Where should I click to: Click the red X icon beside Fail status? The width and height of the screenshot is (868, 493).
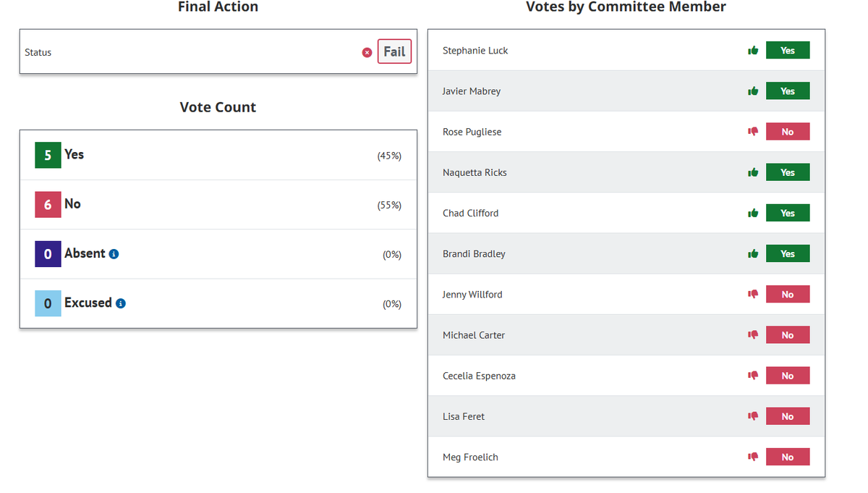click(x=367, y=52)
